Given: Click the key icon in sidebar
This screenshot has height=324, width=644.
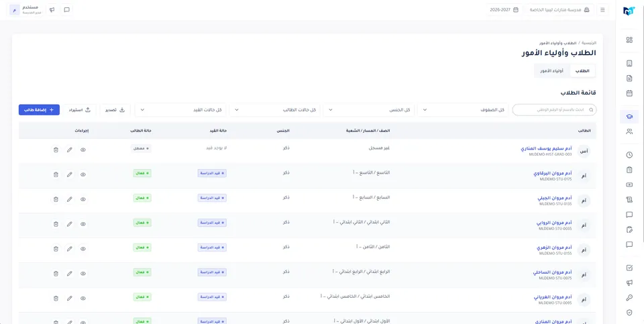Looking at the screenshot, I should click(629, 298).
